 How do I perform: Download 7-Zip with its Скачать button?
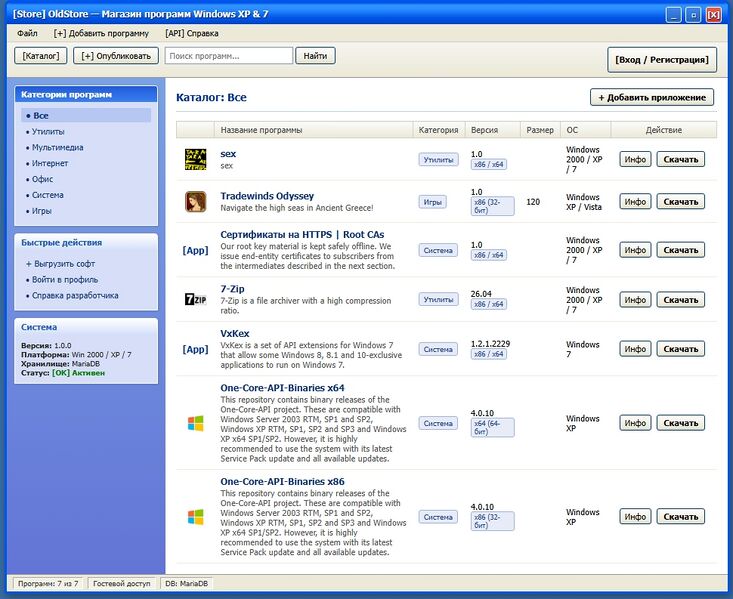[x=681, y=299]
